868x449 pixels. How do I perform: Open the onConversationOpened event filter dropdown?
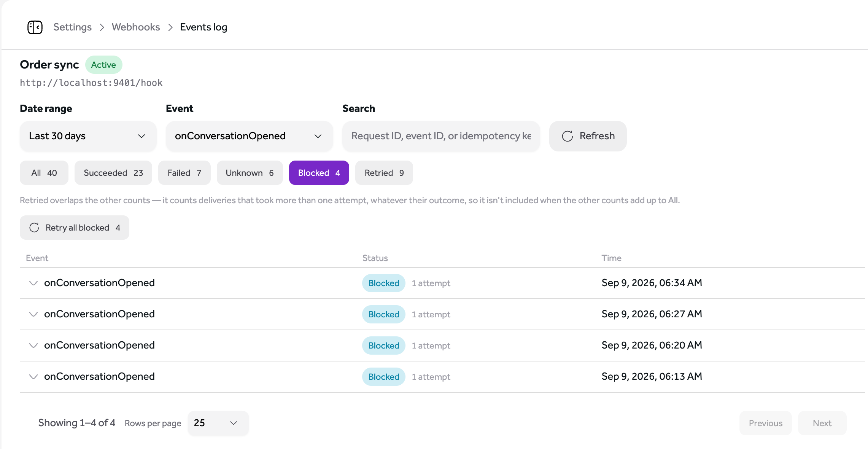pos(249,136)
